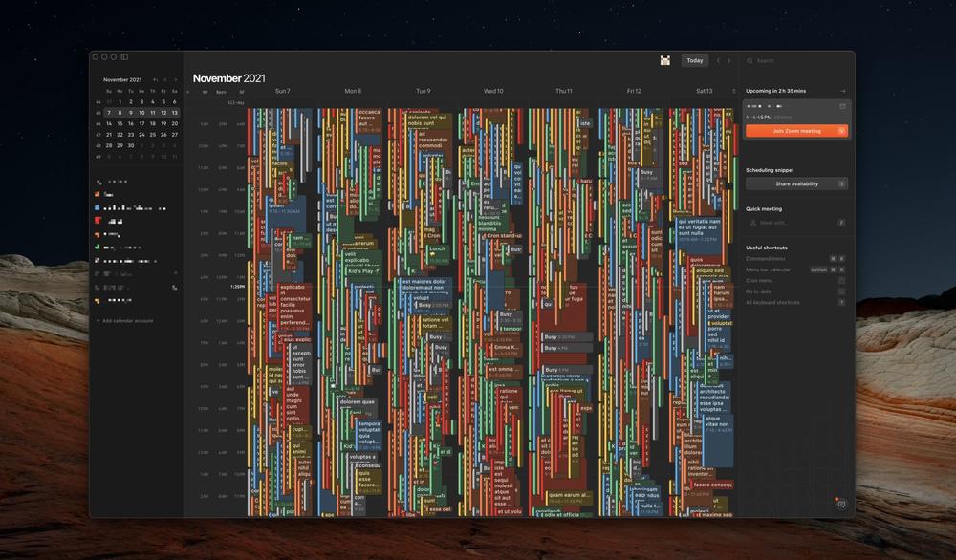The height and width of the screenshot is (560, 956).
Task: Go to previous month in mini calendar
Action: click(165, 80)
